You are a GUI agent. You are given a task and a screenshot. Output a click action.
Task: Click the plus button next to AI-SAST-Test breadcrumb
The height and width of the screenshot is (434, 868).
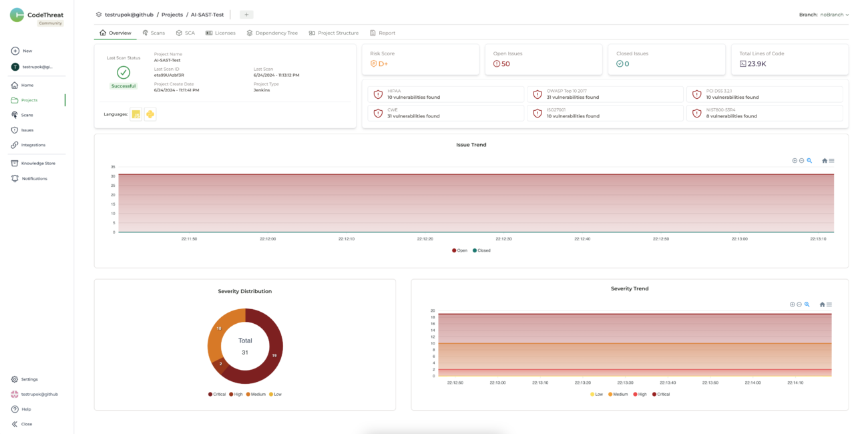[246, 13]
